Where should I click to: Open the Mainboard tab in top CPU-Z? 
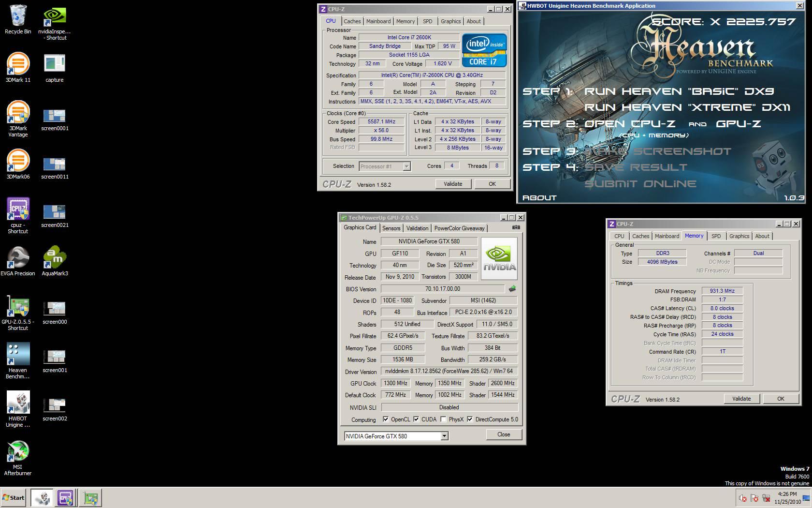[378, 21]
